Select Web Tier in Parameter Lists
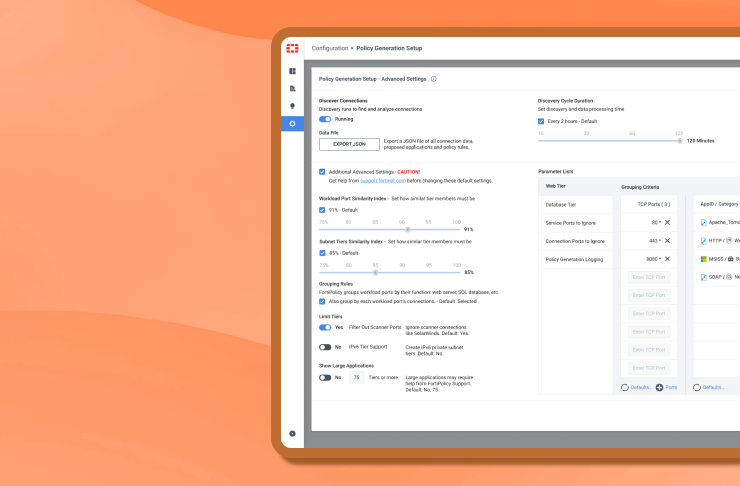Viewport: 740px width, 486px height. tap(575, 186)
